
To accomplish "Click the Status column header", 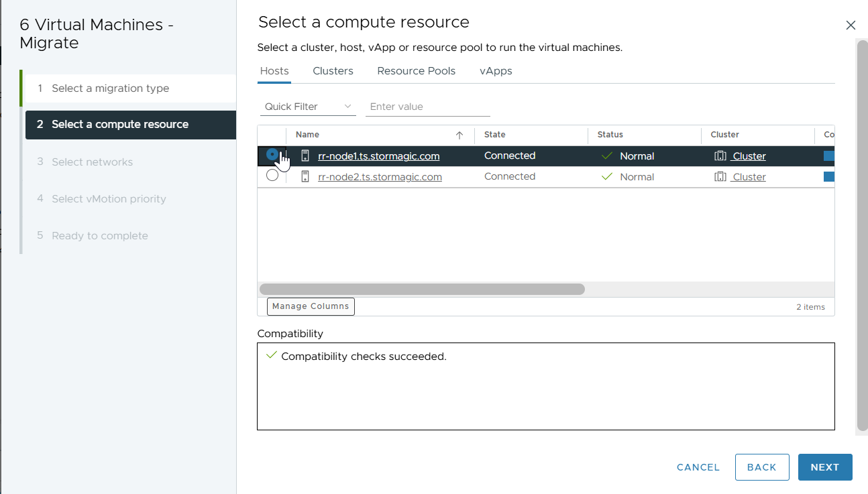I will click(645, 135).
